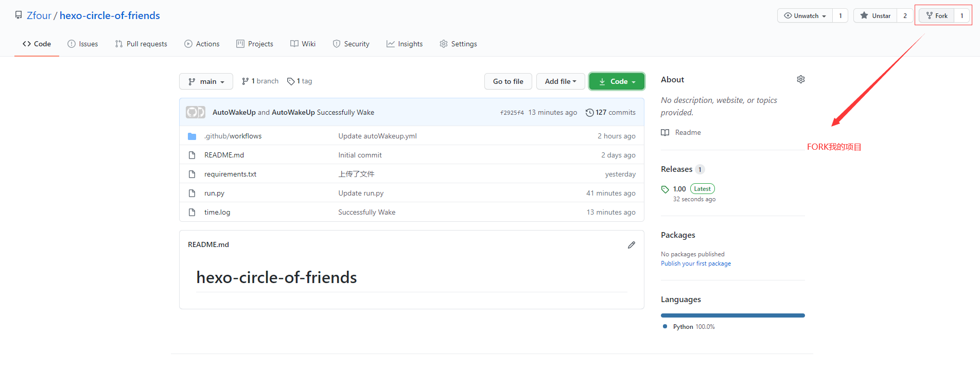Edit About details with gear icon
Screen dimensions: 980x369
click(801, 79)
